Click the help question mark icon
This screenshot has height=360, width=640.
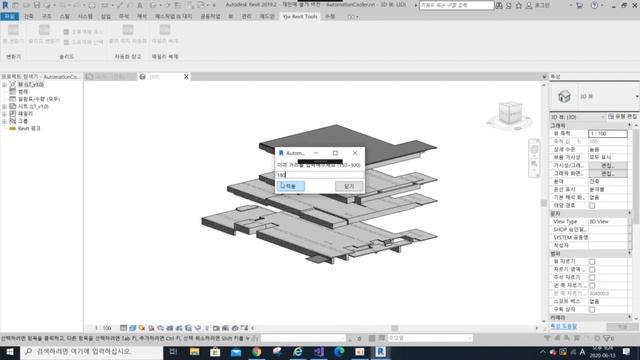[x=594, y=5]
